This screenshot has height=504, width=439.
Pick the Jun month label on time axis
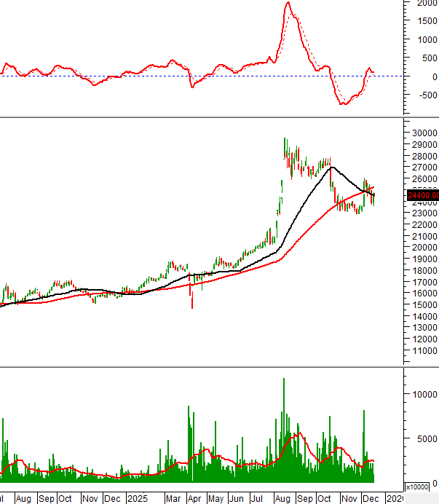pos(236,499)
